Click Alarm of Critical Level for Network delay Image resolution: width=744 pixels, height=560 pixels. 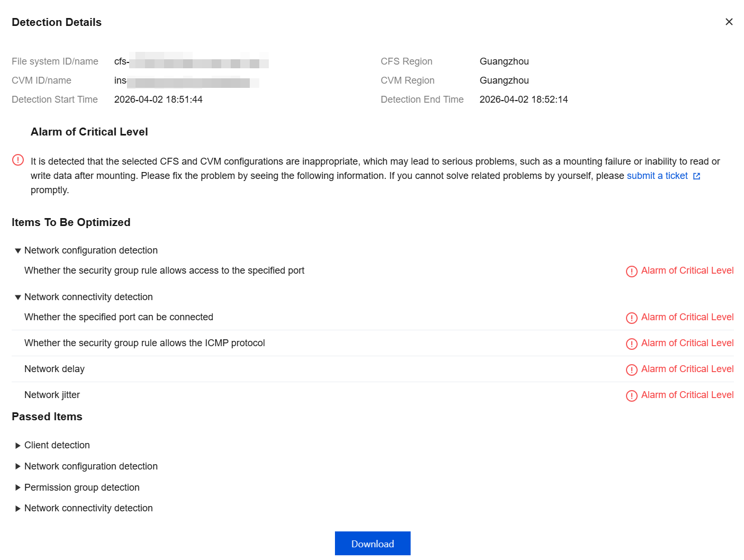click(687, 369)
